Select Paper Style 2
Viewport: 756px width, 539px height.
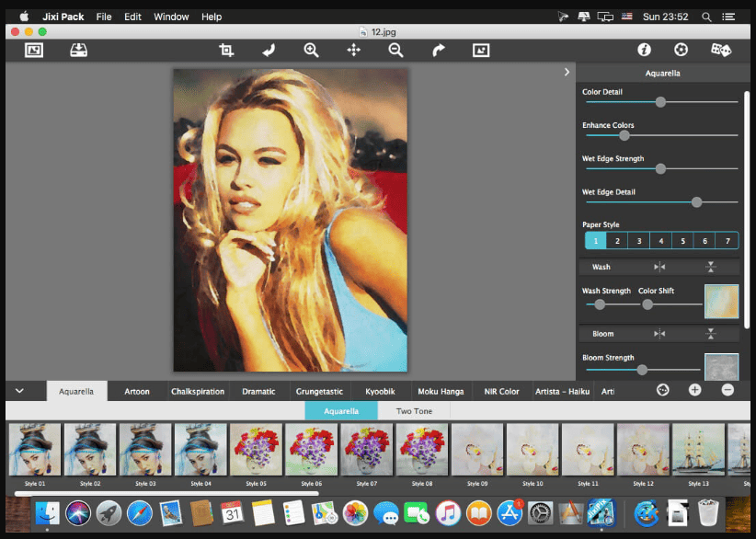coord(617,241)
